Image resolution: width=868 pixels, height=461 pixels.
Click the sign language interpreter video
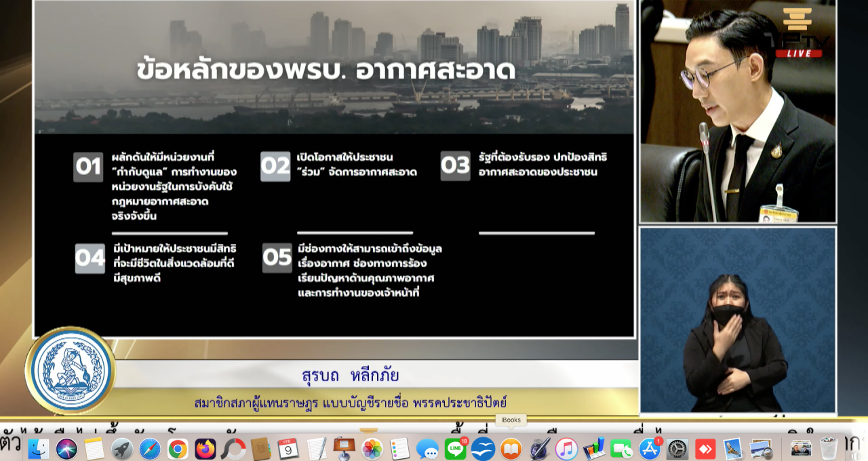[738, 320]
